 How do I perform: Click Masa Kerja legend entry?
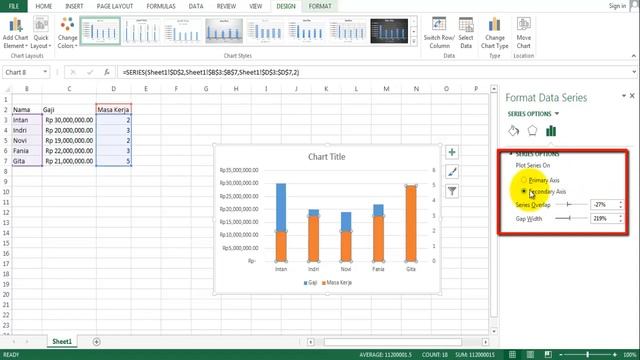click(x=337, y=282)
